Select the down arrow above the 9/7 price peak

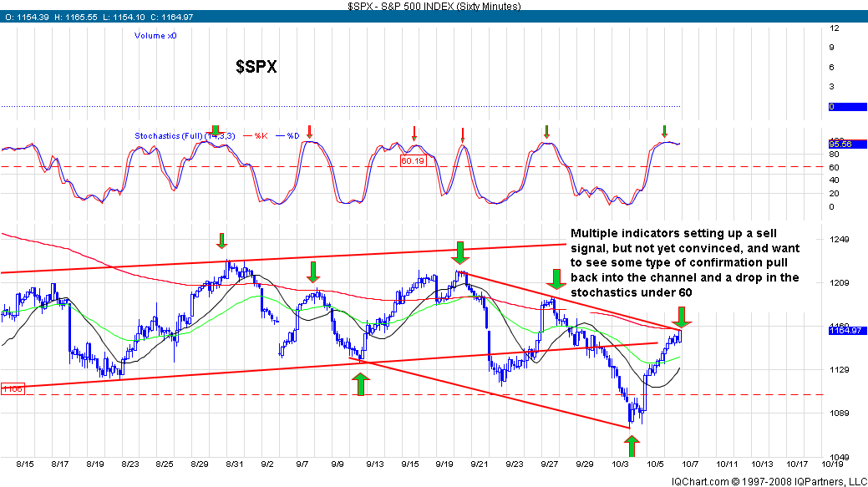pyautogui.click(x=313, y=271)
